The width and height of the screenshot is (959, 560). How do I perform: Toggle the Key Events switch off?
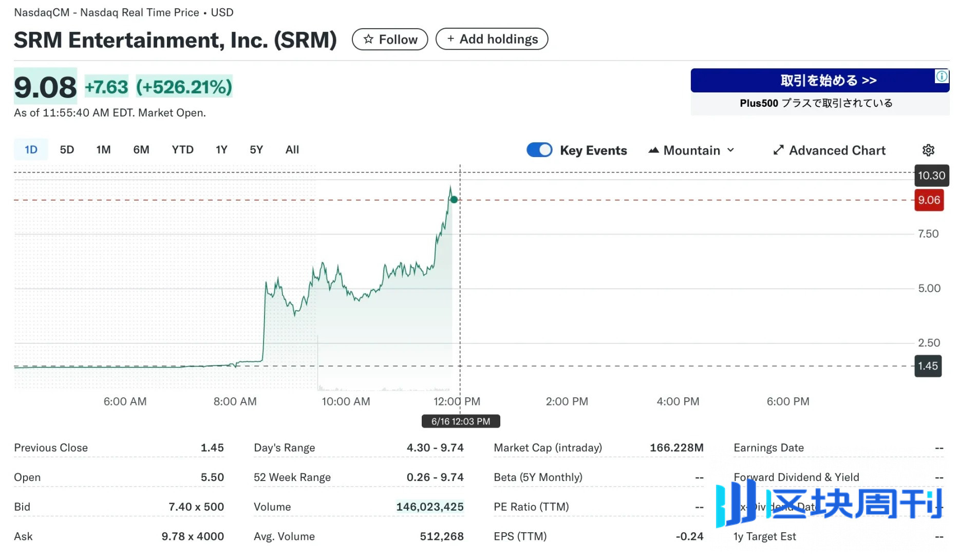539,150
